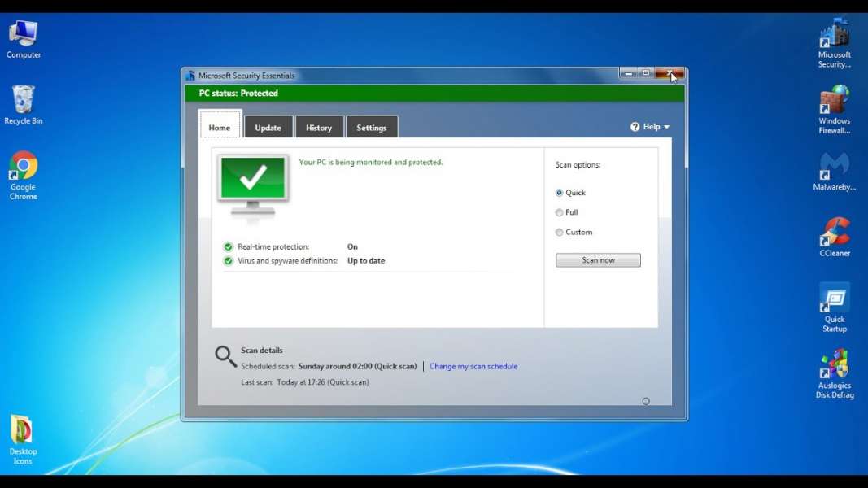Click the 'Real-time protection:' label
This screenshot has height=488, width=868.
click(273, 246)
